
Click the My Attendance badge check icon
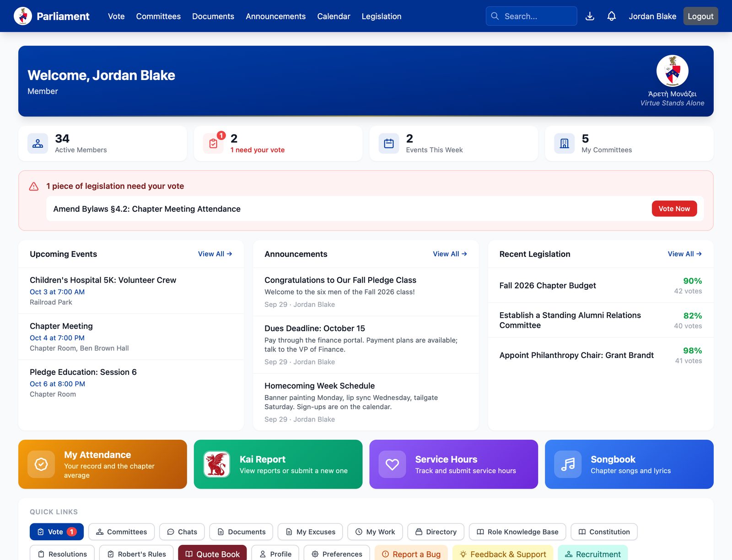41,464
